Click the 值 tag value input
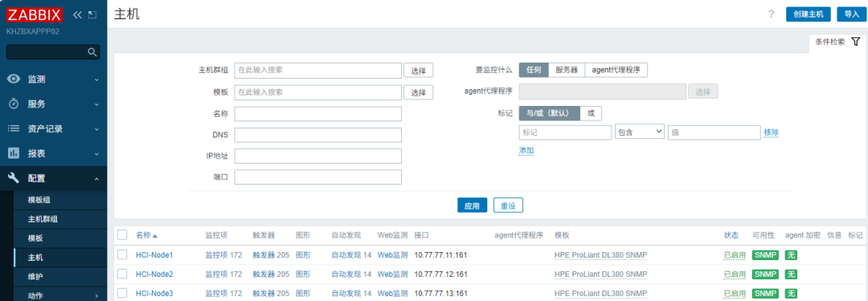Screen dimensions: 868x301 (x=714, y=132)
